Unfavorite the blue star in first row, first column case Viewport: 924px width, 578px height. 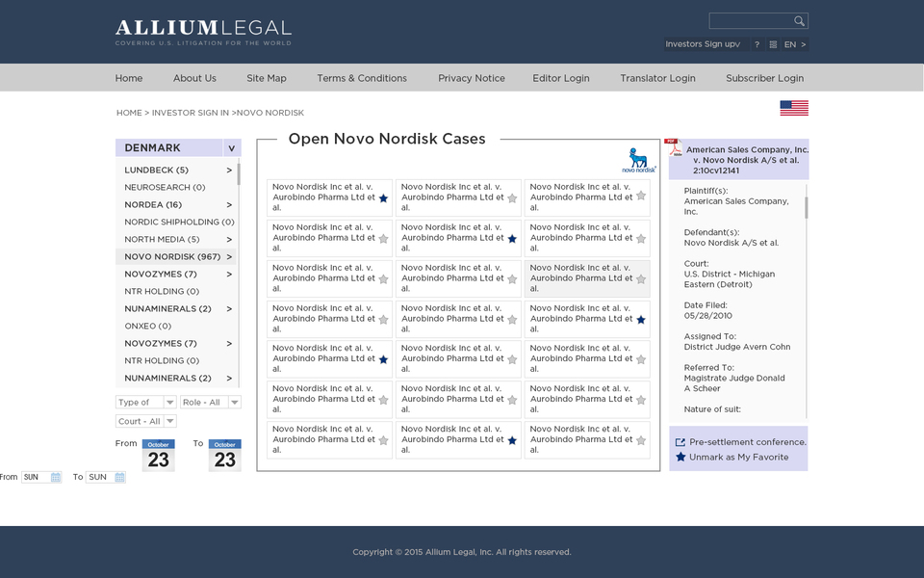tap(383, 198)
